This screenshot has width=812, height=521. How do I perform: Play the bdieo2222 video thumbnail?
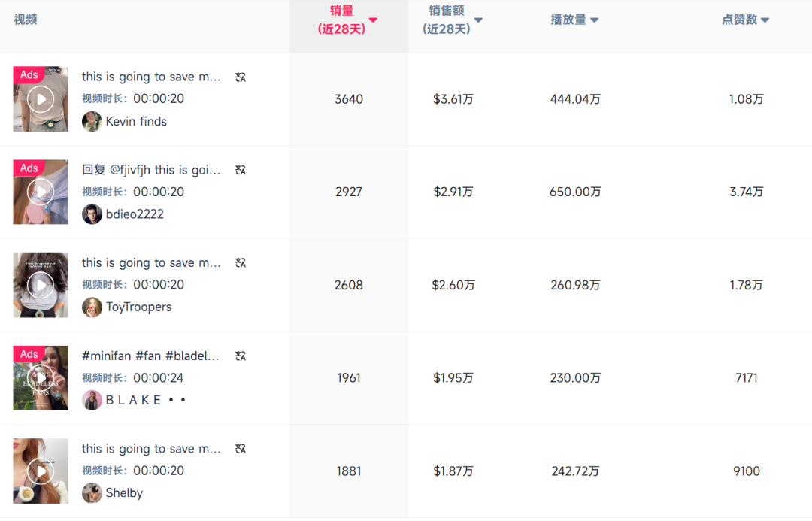(40, 192)
